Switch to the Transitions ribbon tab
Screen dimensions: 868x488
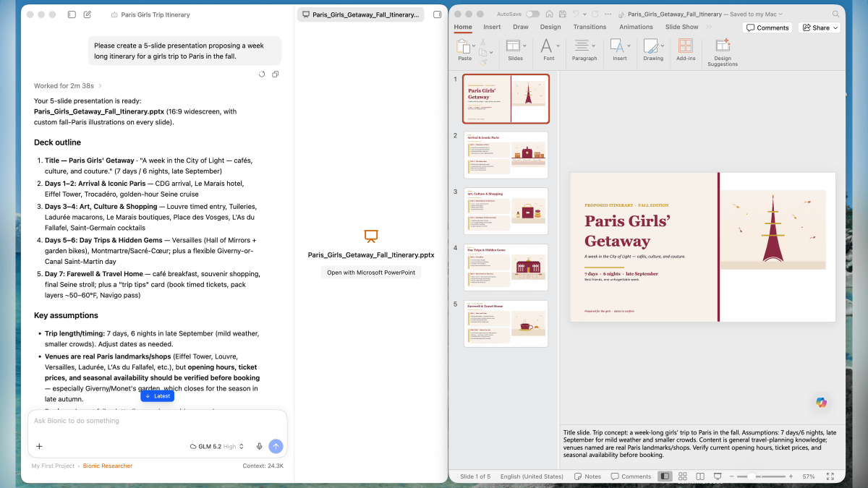[x=590, y=27]
